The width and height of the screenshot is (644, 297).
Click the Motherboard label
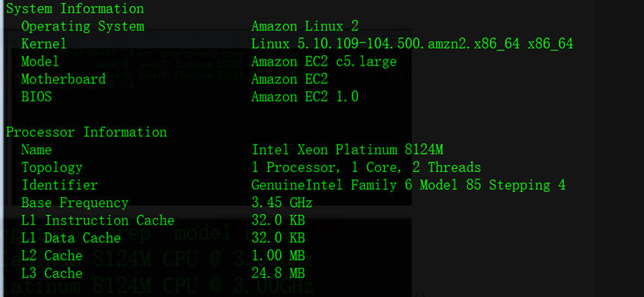click(x=64, y=79)
